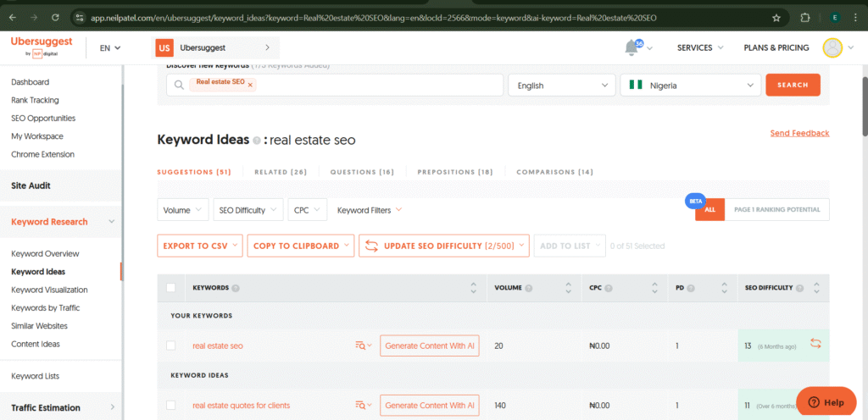Image resolution: width=868 pixels, height=420 pixels.
Task: Open PLANS & PRICING
Action: click(x=776, y=48)
